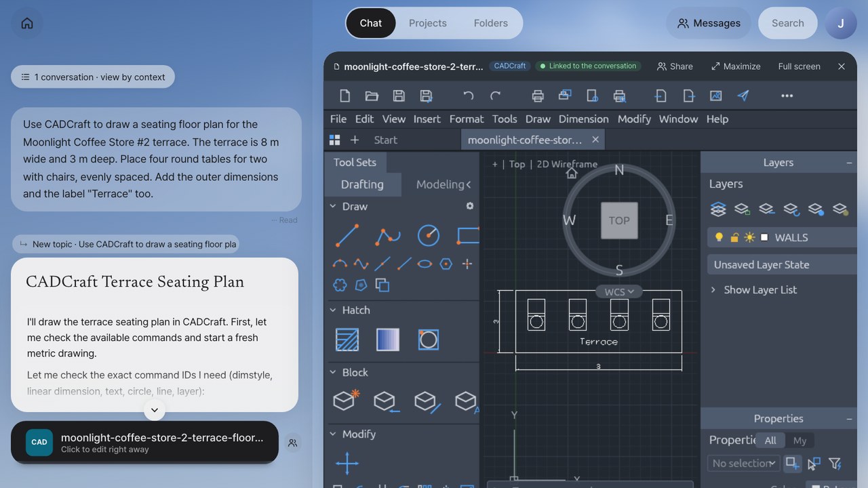
Task: Open the three-dot toolbar overflow
Action: click(x=787, y=96)
